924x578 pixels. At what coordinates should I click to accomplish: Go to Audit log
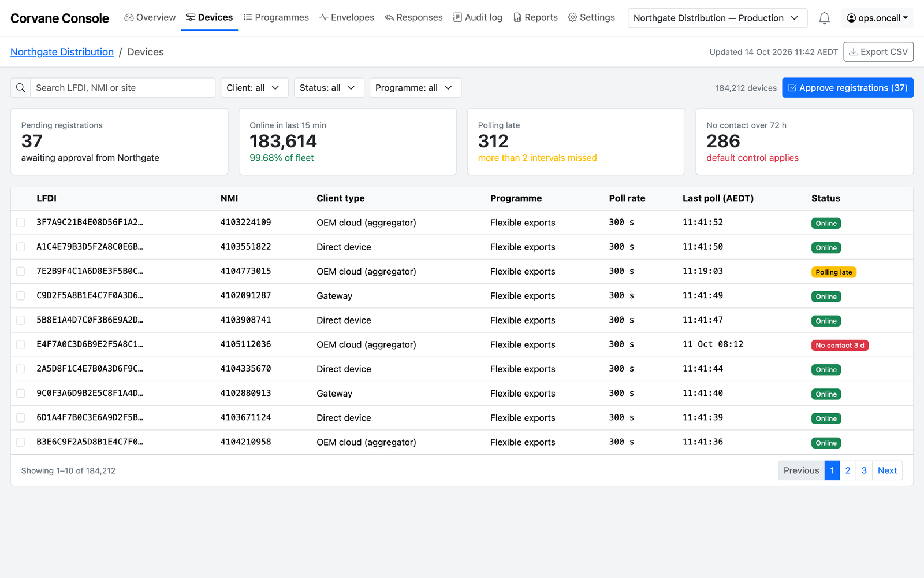[x=478, y=17]
